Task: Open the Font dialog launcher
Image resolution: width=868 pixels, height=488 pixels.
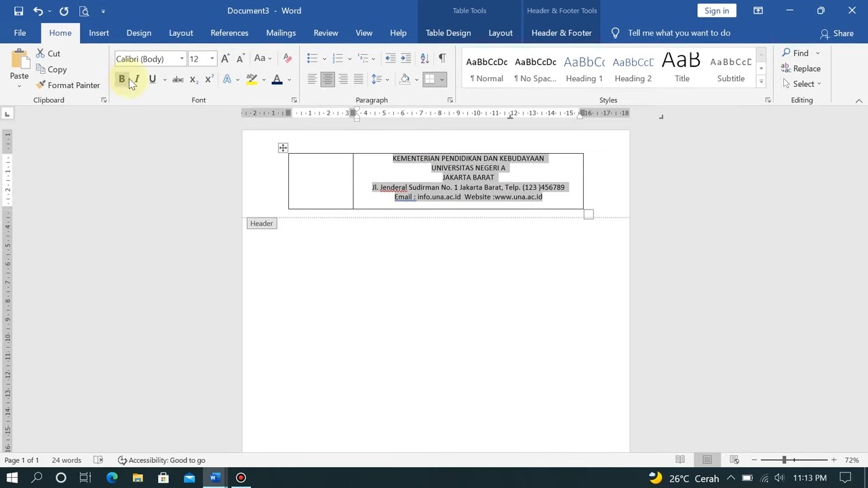Action: (294, 100)
